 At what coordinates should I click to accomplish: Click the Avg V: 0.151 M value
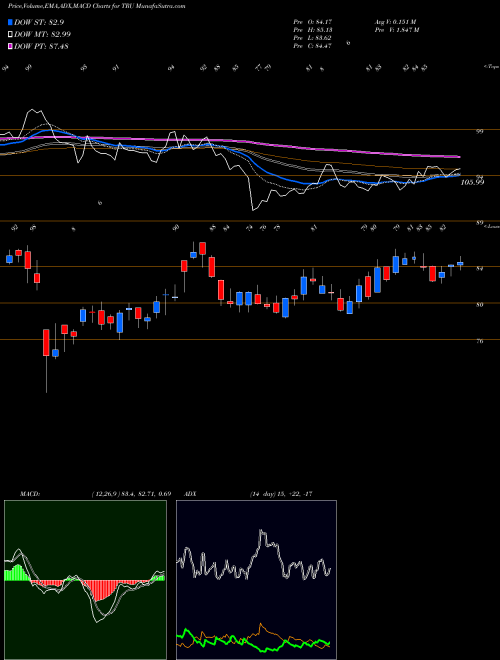pyautogui.click(x=395, y=21)
